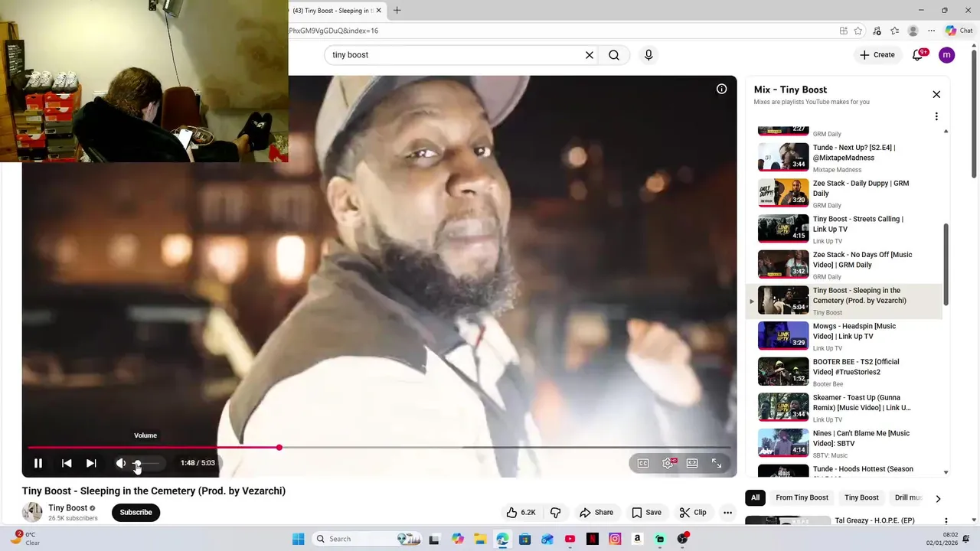Play Nines - Can't Blame Me video
This screenshot has width=980, height=551.
pyautogui.click(x=844, y=443)
